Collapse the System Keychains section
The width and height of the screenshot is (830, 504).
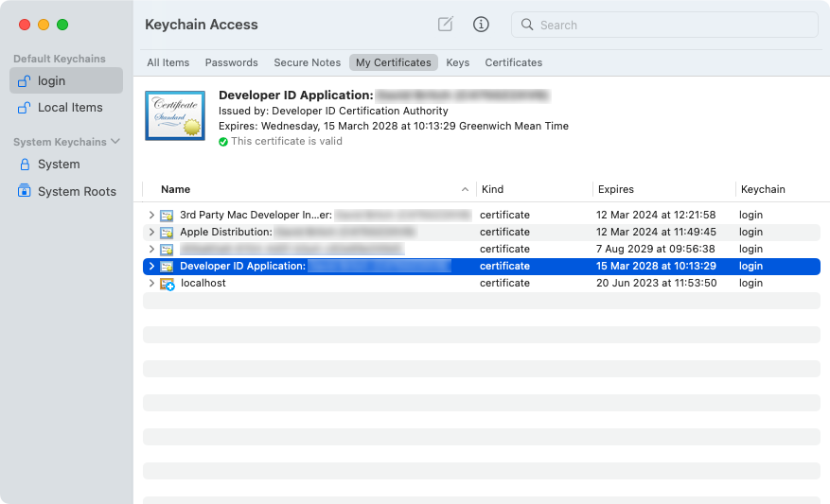coord(116,142)
